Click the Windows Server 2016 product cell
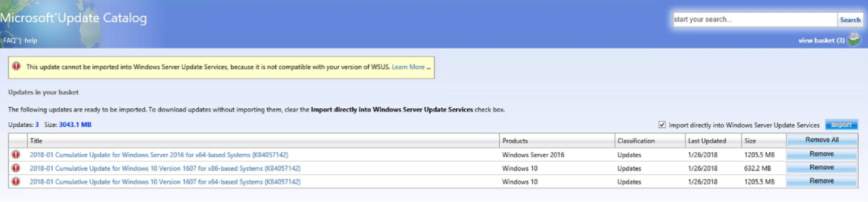The width and height of the screenshot is (868, 202). coord(533,155)
